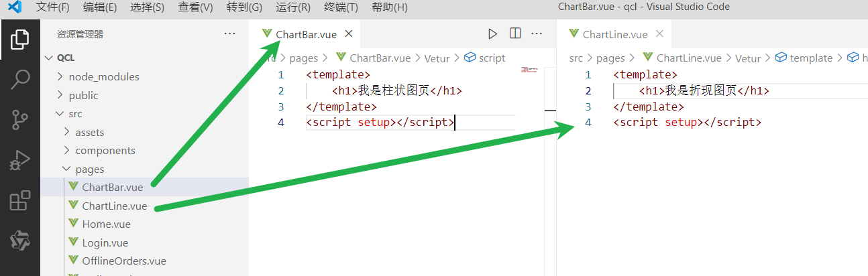Run the ChartBar.vue file

click(x=493, y=33)
